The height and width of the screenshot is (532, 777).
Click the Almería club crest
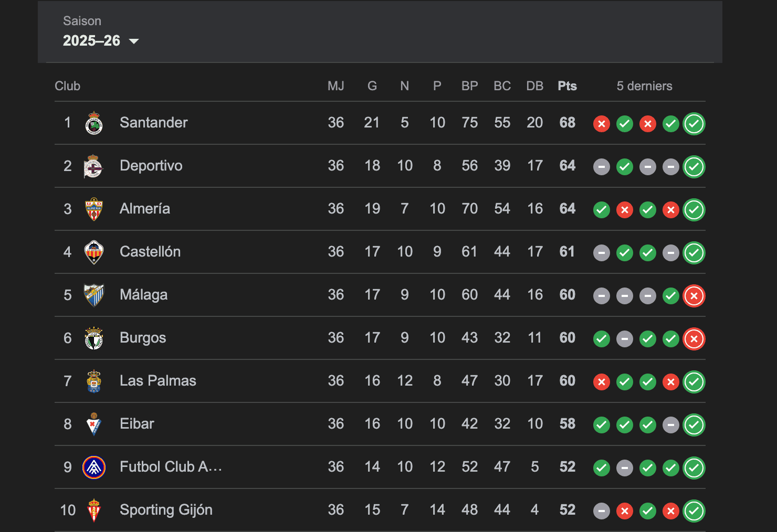(x=94, y=209)
